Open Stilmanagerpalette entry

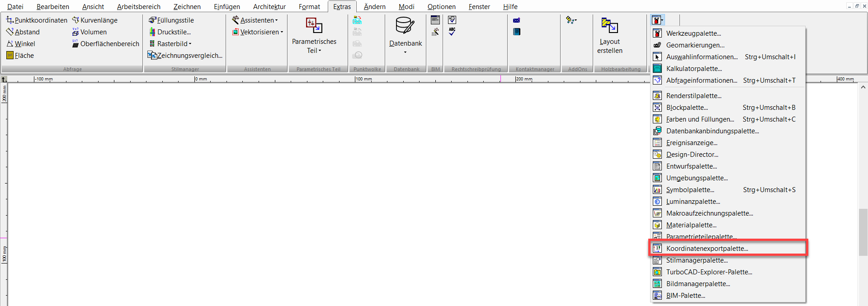728,260
